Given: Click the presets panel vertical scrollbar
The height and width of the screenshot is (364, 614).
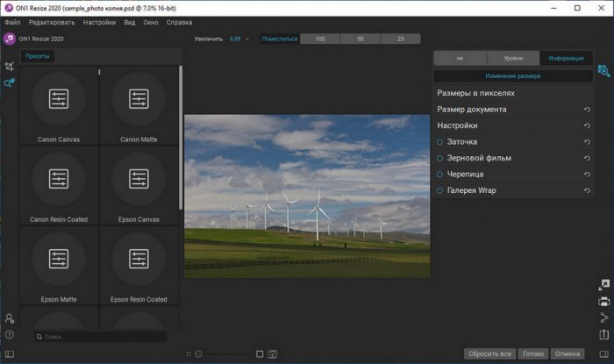Looking at the screenshot, I should tap(181, 138).
